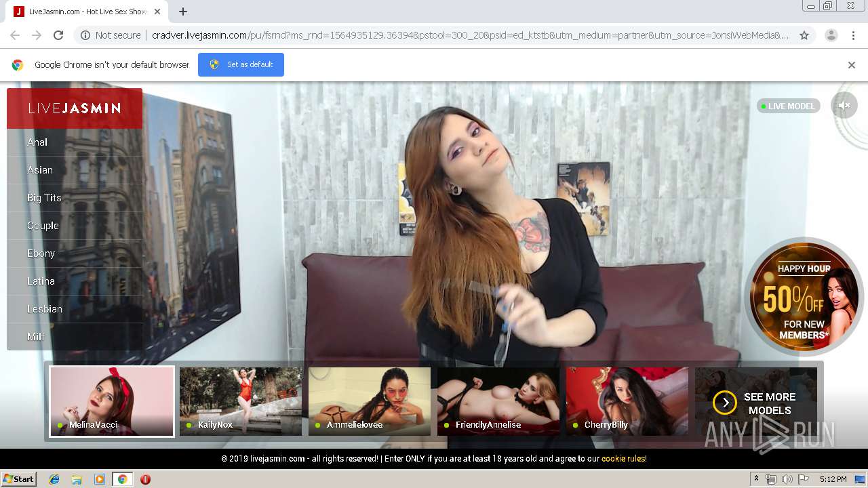Bookmark this page with the star icon
This screenshot has width=868, height=488.
804,35
